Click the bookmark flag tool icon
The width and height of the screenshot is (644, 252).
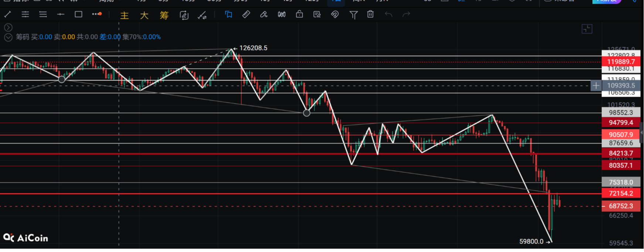coord(228,14)
